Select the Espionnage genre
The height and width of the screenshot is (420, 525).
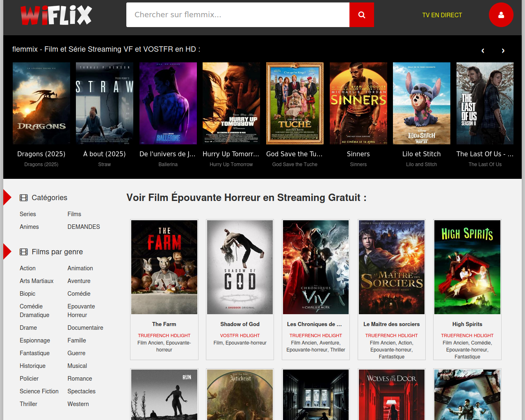pyautogui.click(x=35, y=340)
